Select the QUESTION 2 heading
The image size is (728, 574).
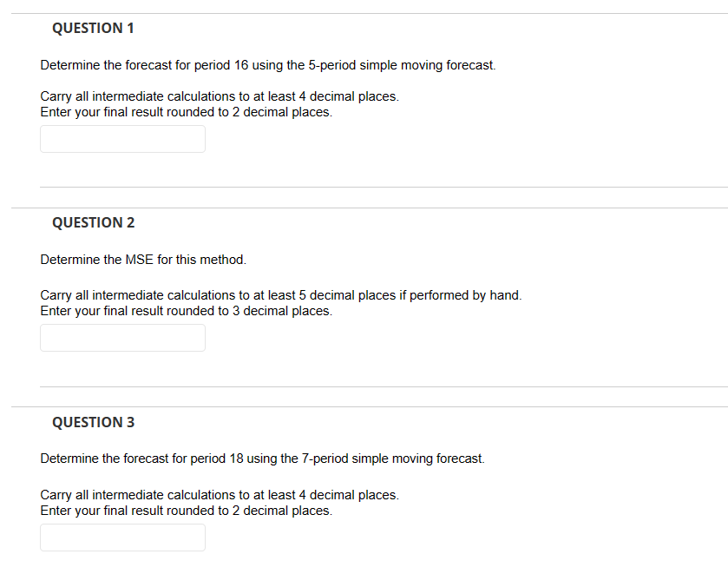(x=93, y=222)
